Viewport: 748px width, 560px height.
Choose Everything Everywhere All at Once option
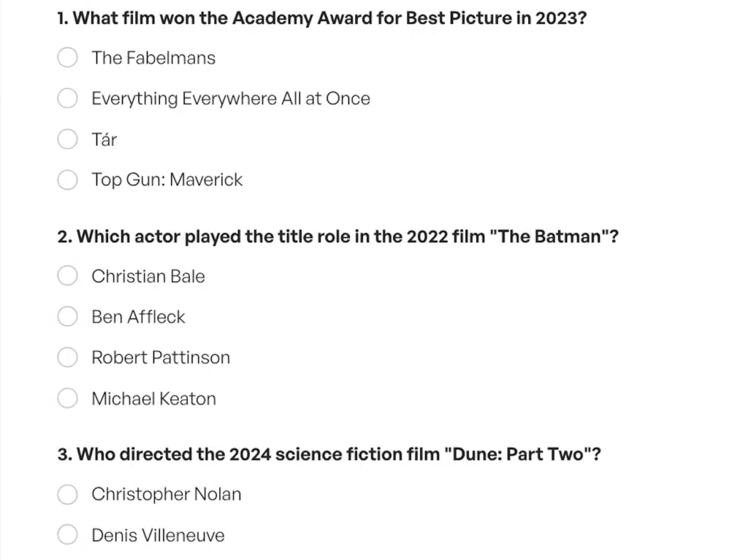67,99
